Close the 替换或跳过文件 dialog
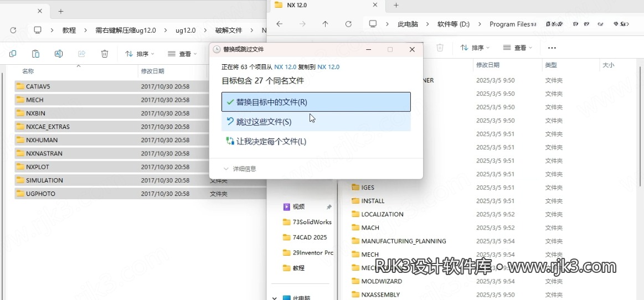This screenshot has height=300, width=644. click(412, 49)
